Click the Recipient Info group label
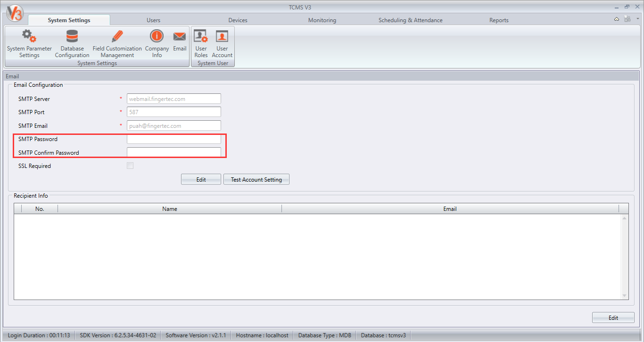 coord(31,196)
